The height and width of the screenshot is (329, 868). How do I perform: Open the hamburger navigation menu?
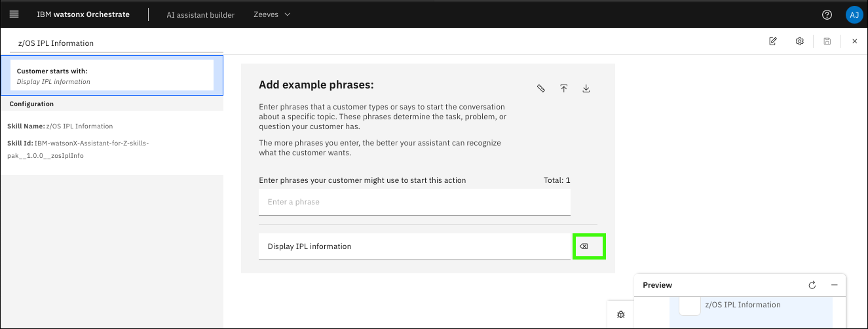tap(14, 14)
